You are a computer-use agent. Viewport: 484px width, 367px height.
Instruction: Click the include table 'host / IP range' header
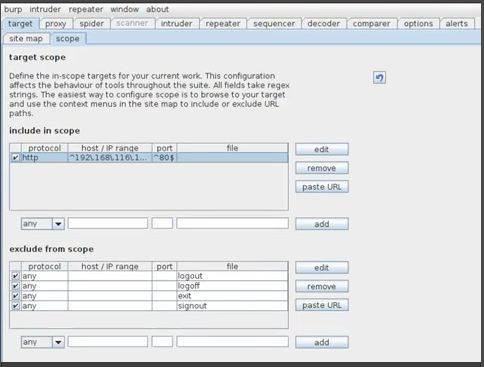110,148
